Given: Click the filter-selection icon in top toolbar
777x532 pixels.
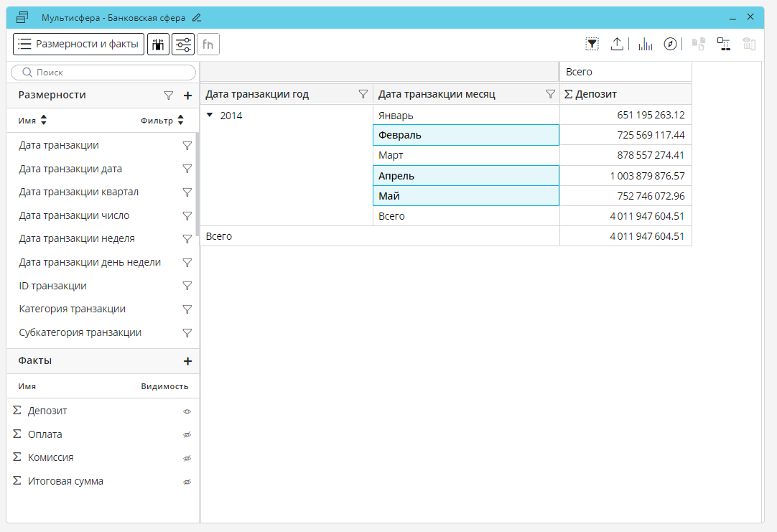Looking at the screenshot, I should pyautogui.click(x=592, y=45).
